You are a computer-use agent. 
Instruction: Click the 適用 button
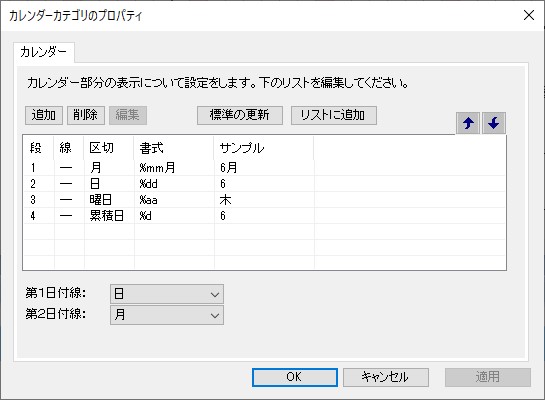point(488,377)
